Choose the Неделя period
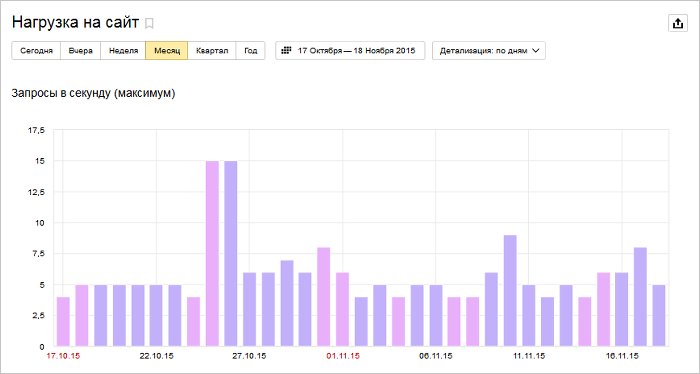Screen dimensions: 700x374 click(x=123, y=50)
